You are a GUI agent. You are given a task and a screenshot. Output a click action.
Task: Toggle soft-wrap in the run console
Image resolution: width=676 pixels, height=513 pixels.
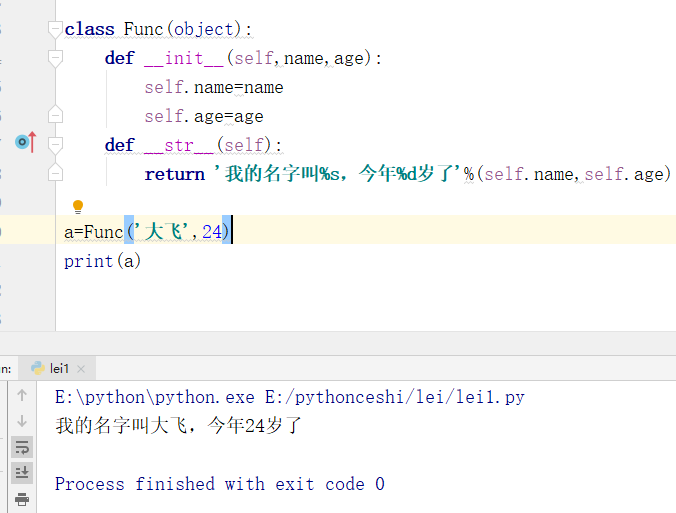tap(22, 447)
